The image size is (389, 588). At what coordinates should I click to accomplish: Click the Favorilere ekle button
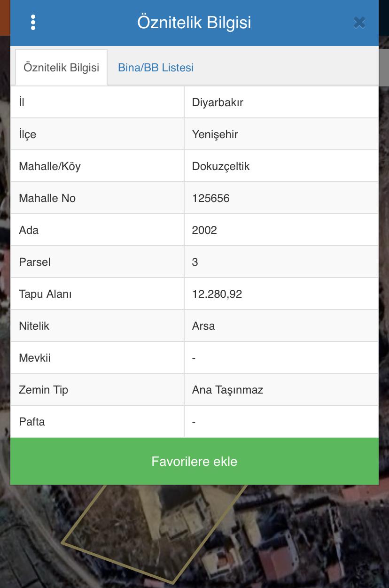point(194,461)
